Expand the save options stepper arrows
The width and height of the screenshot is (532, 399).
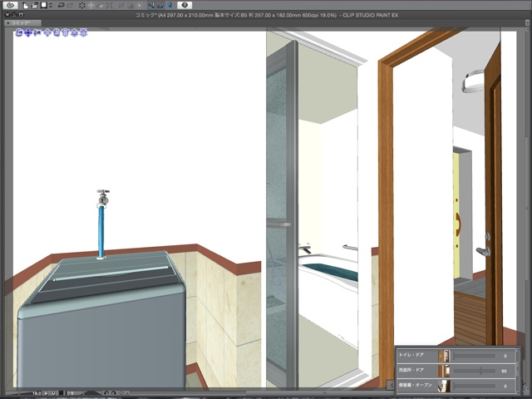pos(51,6)
